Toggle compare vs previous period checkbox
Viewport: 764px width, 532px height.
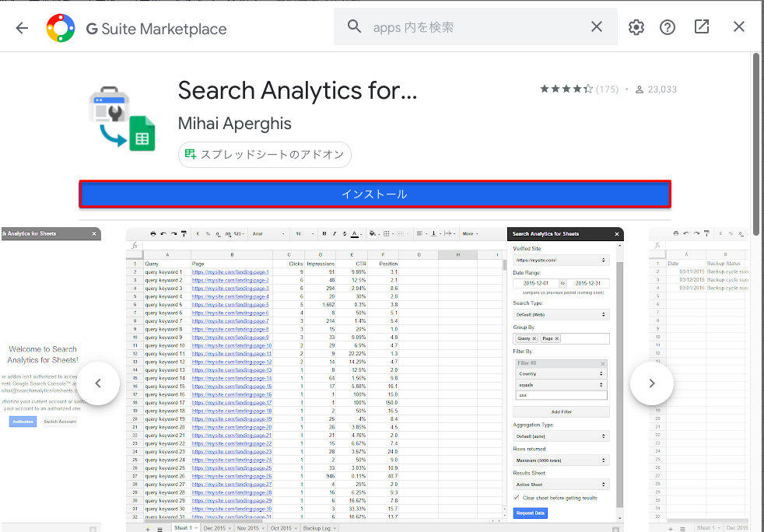[517, 292]
